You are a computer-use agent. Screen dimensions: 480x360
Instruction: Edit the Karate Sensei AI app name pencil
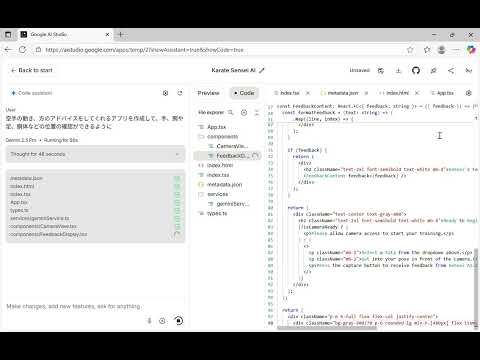(262, 70)
